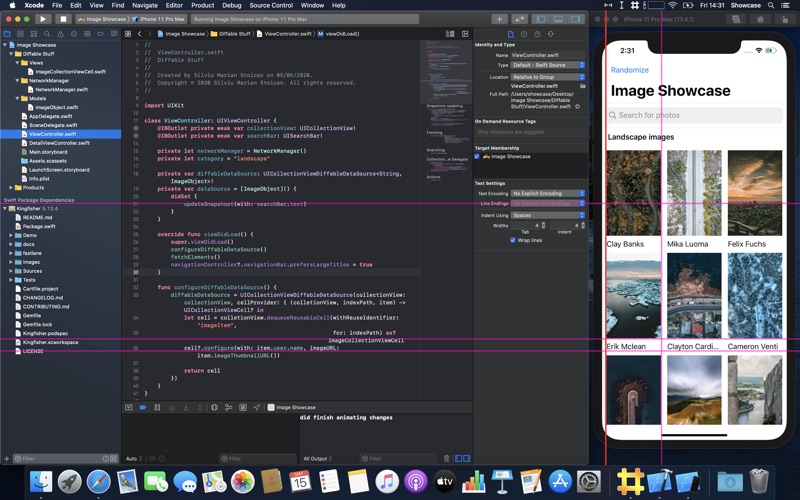Select NetworkManager.swift in navigator

(x=61, y=89)
